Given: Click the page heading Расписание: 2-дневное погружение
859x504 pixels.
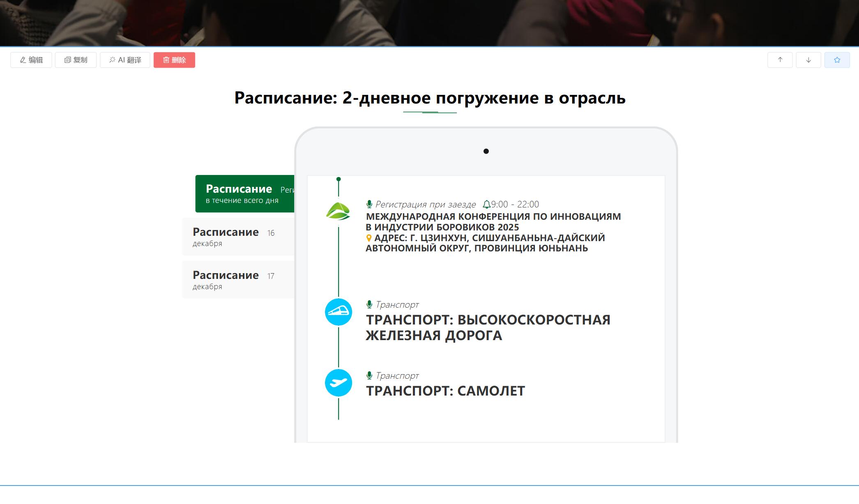Looking at the screenshot, I should (430, 98).
